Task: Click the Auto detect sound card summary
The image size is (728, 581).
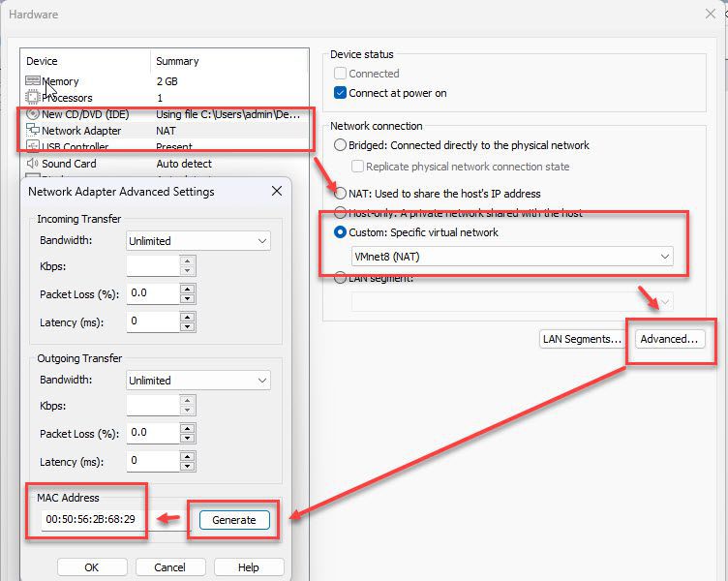Action: [184, 164]
